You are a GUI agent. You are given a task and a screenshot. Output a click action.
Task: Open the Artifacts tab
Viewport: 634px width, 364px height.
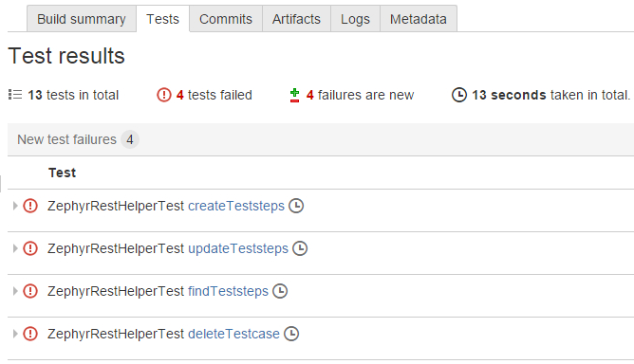pos(296,19)
